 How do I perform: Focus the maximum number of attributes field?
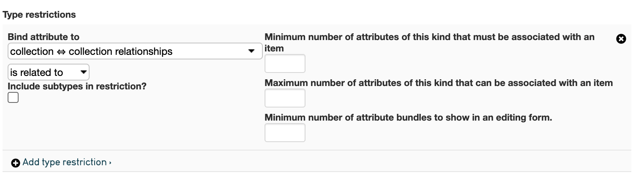click(285, 98)
